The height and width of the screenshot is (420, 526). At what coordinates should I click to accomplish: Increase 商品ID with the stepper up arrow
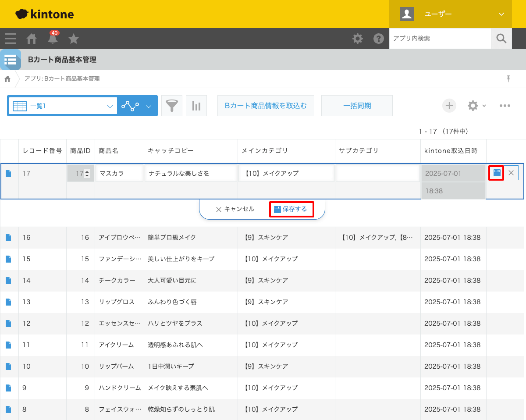86,171
